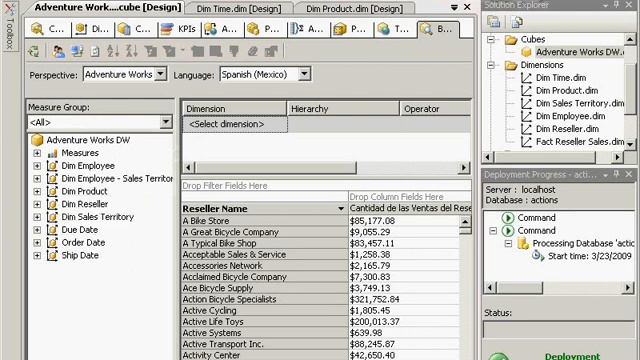Click the Cantidad de las Ventas column header
Image resolution: width=640 pixels, height=360 pixels.
[x=410, y=208]
